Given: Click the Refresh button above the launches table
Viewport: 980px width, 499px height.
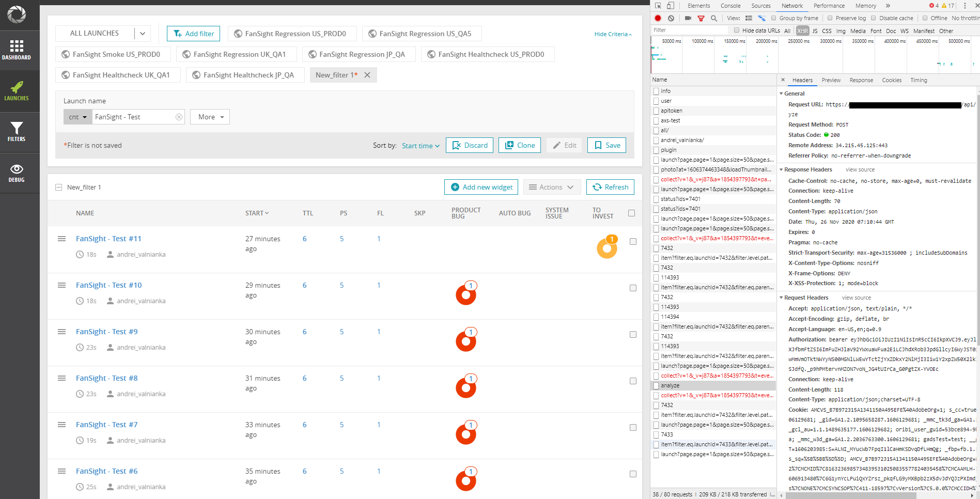Looking at the screenshot, I should [610, 187].
